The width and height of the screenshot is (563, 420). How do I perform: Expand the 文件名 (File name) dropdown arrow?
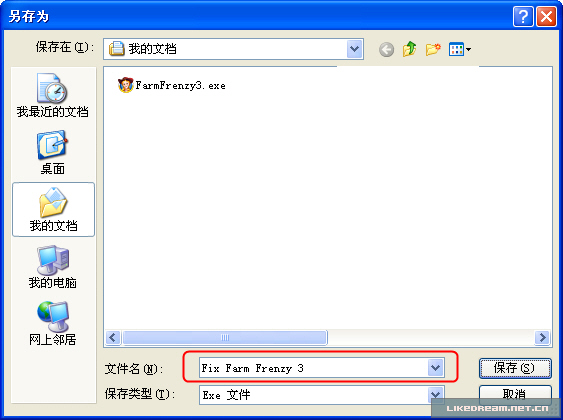(435, 368)
